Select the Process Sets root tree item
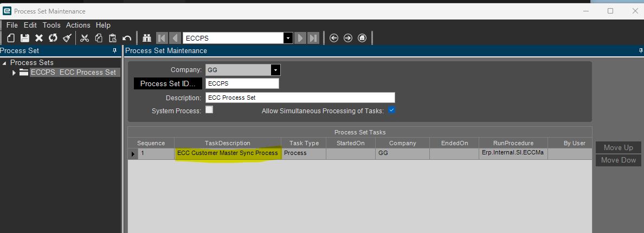644x233 pixels. (31, 62)
